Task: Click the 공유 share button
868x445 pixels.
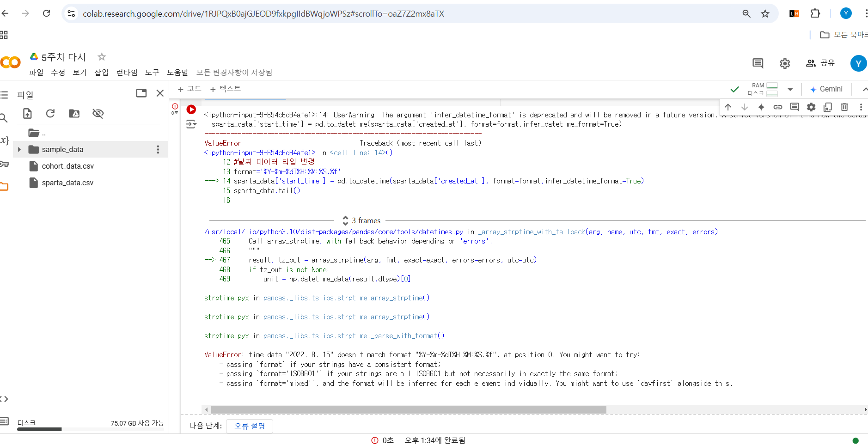Action: [820, 63]
